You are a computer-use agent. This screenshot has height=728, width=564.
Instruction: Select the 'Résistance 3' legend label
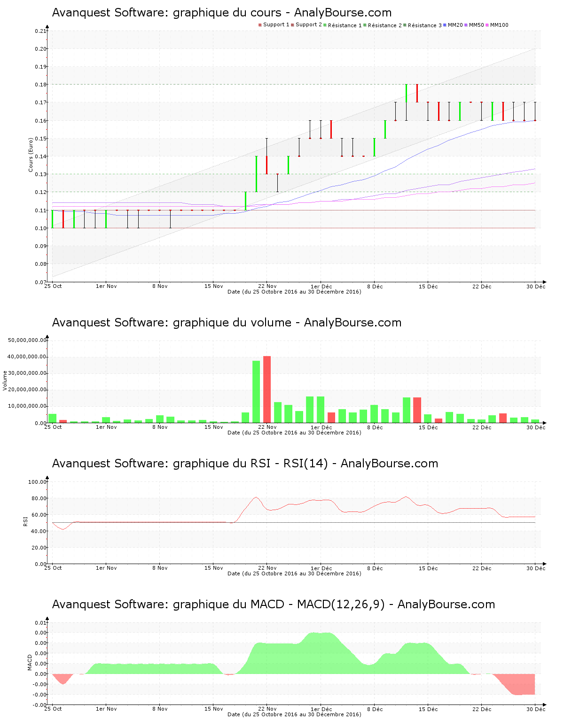point(425,25)
